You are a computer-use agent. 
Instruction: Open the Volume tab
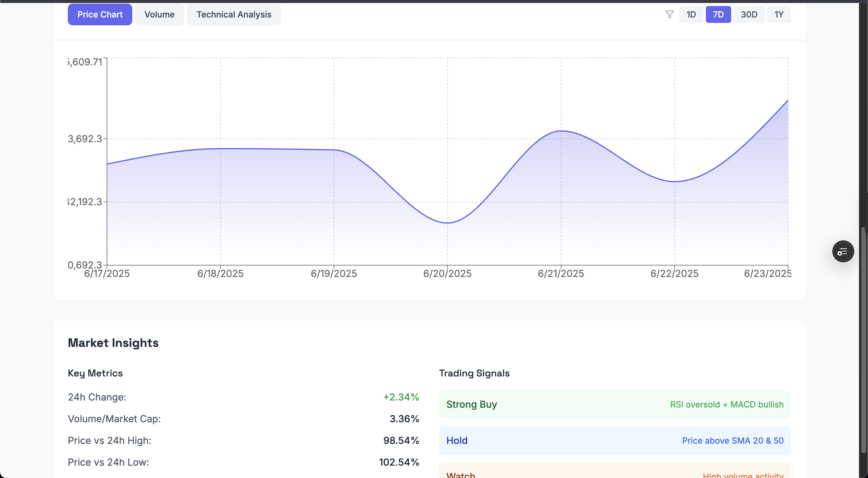(159, 14)
